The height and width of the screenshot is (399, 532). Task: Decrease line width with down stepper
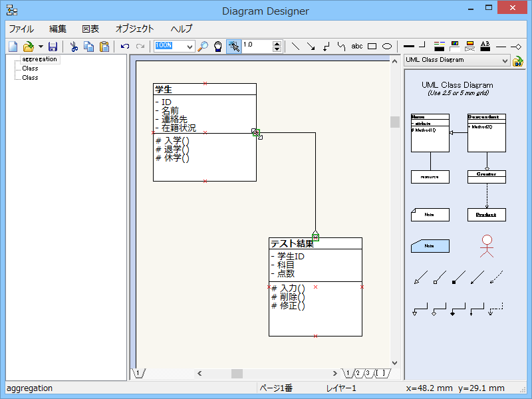pyautogui.click(x=277, y=49)
